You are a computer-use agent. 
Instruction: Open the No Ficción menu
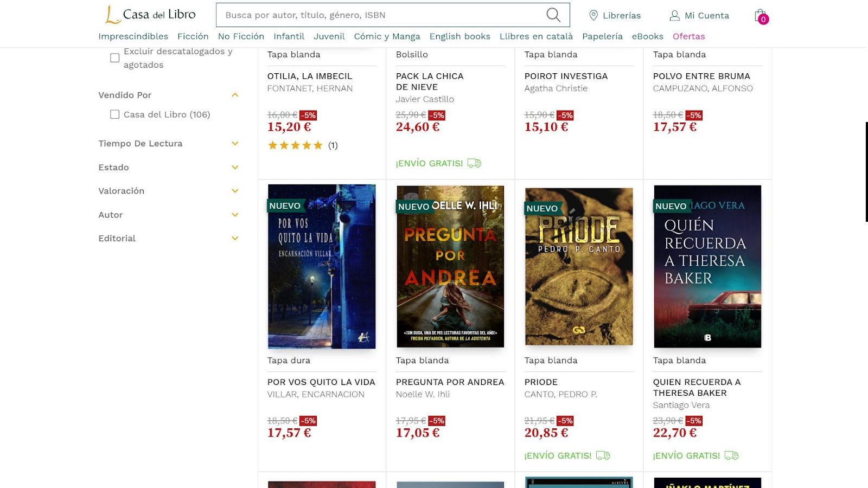tap(241, 36)
